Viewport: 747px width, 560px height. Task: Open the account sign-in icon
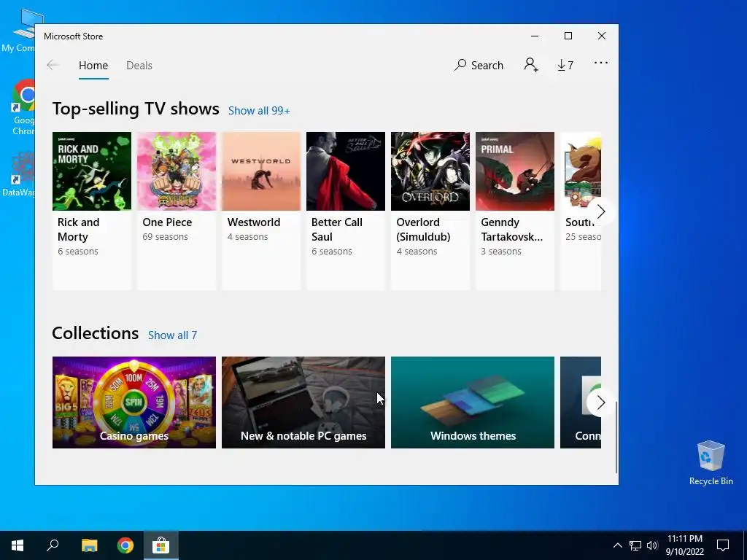(531, 65)
